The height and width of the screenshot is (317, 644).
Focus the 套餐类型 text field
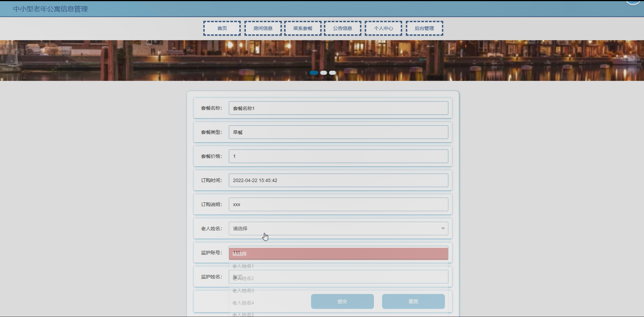tap(338, 132)
